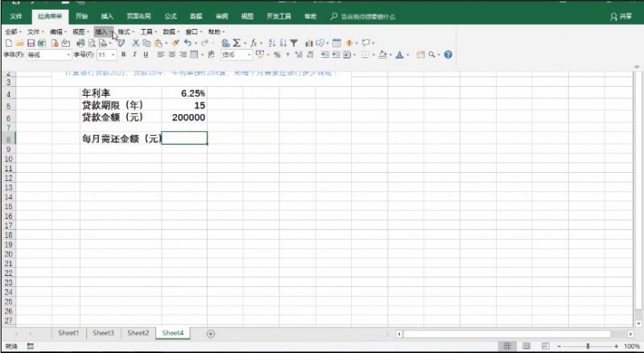Undo the last action

click(x=188, y=43)
